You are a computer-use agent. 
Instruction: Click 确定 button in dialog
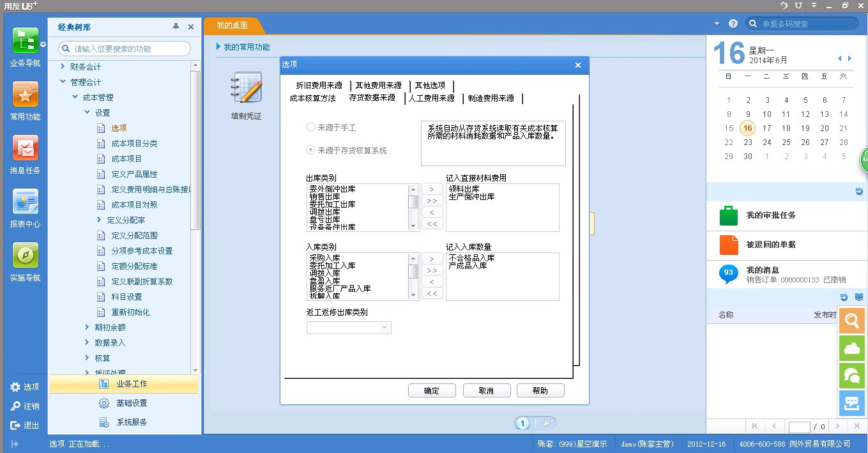coord(432,391)
